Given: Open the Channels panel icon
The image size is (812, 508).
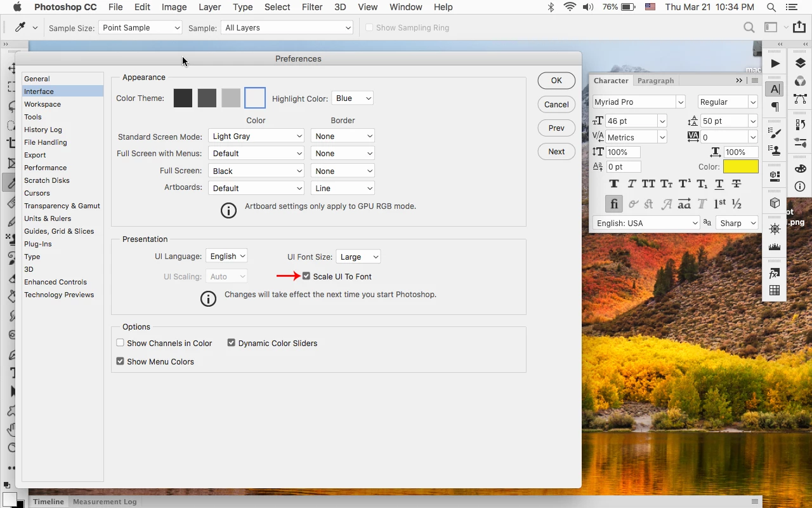Looking at the screenshot, I should point(800,81).
